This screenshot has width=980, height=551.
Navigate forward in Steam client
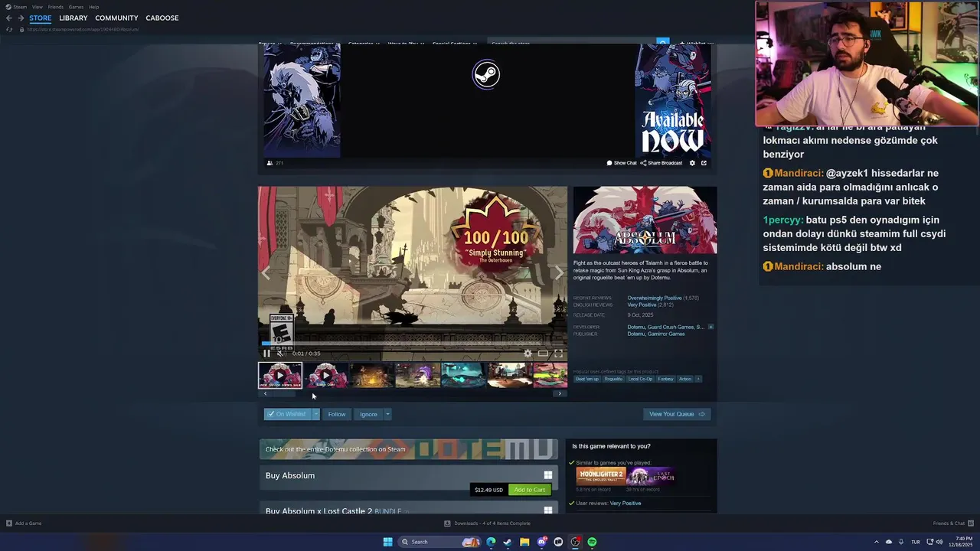pyautogui.click(x=21, y=18)
